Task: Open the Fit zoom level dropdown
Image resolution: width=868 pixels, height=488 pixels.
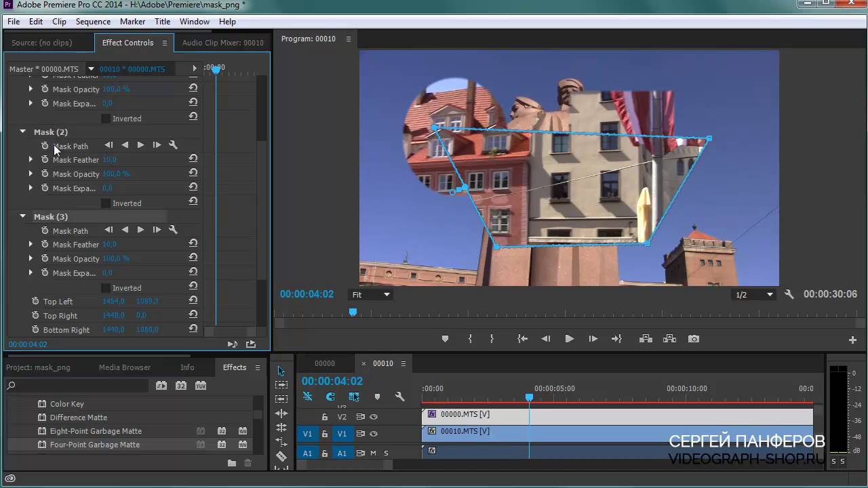Action: coord(371,295)
